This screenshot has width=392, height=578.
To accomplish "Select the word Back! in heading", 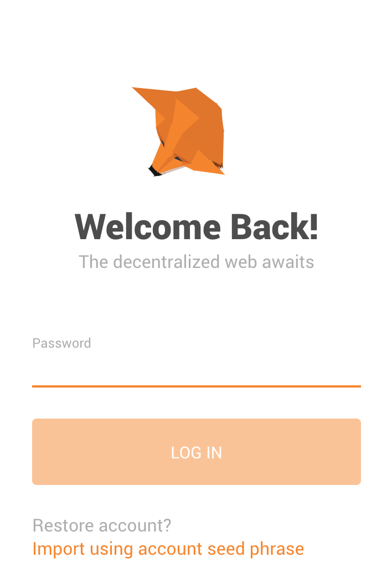I will (275, 226).
